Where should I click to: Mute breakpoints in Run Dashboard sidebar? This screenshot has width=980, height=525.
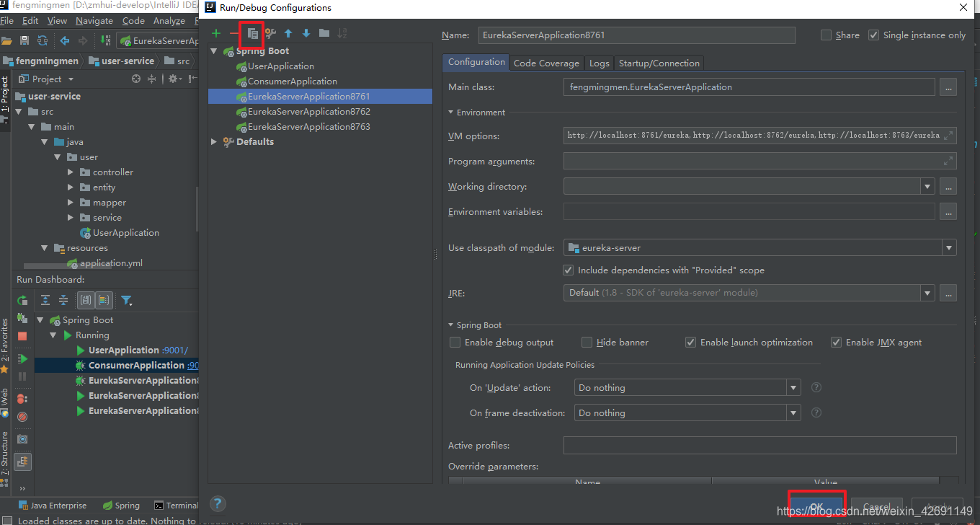coord(22,417)
